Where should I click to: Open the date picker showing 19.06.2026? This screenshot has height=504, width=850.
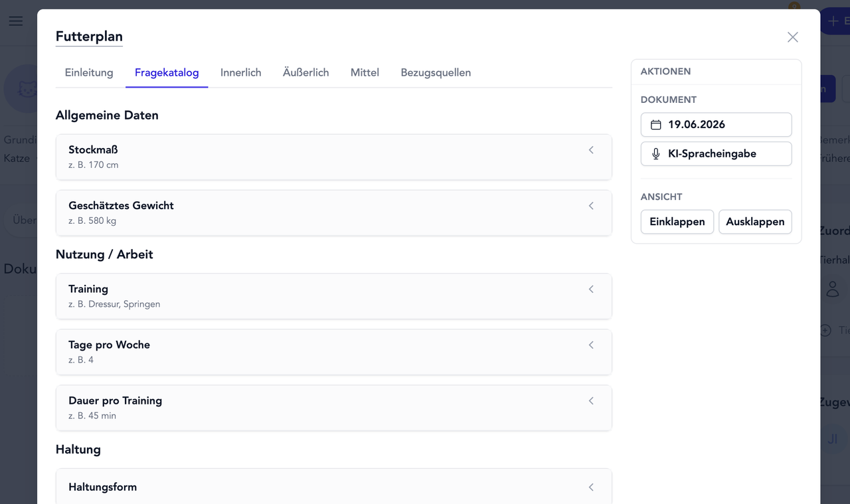point(717,125)
